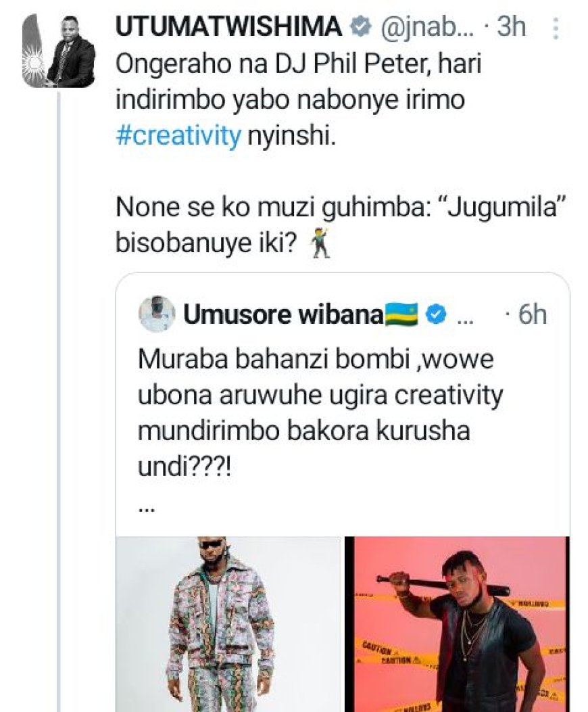The height and width of the screenshot is (712, 588).
Task: Click the 3h timestamp of the tweet
Action: click(511, 28)
